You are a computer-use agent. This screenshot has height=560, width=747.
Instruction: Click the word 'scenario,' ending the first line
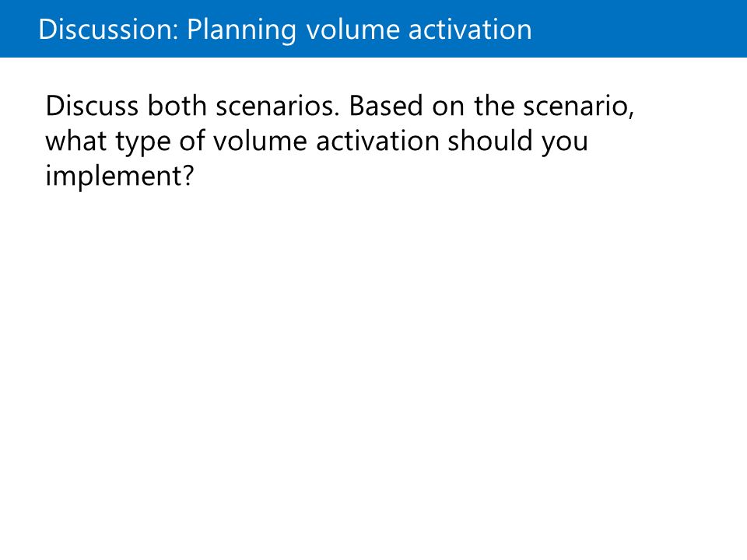[x=578, y=107]
